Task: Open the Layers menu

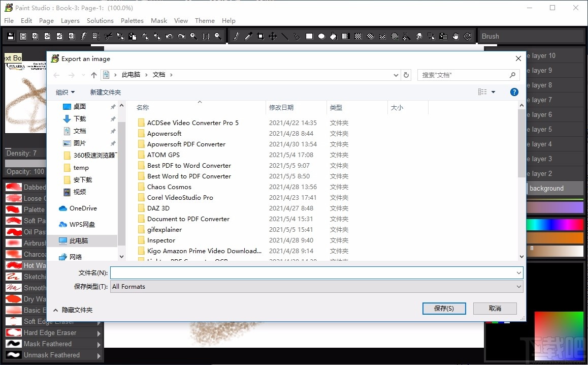Action: click(70, 21)
